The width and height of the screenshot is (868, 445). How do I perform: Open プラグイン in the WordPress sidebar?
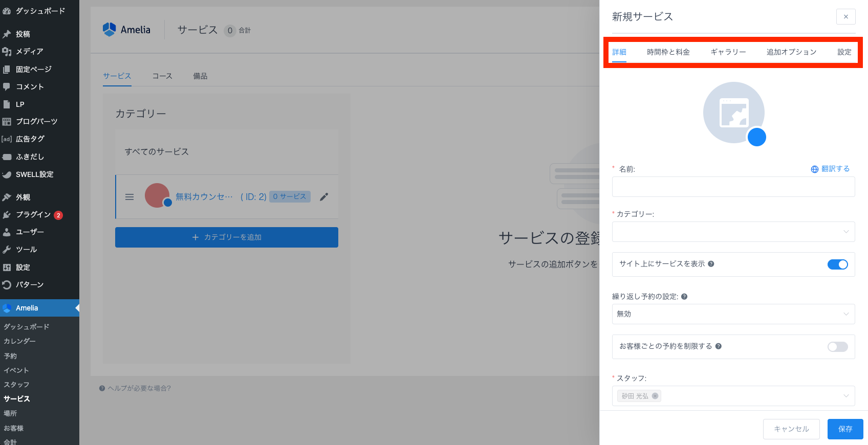click(33, 215)
